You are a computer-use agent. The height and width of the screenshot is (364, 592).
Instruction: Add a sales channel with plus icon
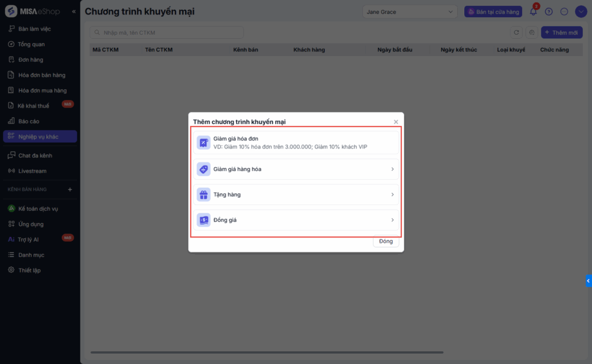tap(70, 190)
